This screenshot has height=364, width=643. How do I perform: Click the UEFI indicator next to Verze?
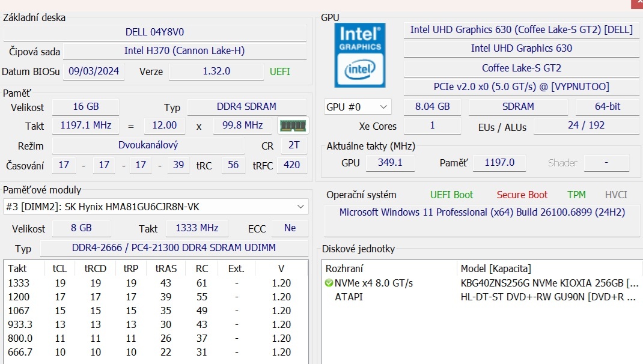(x=280, y=71)
